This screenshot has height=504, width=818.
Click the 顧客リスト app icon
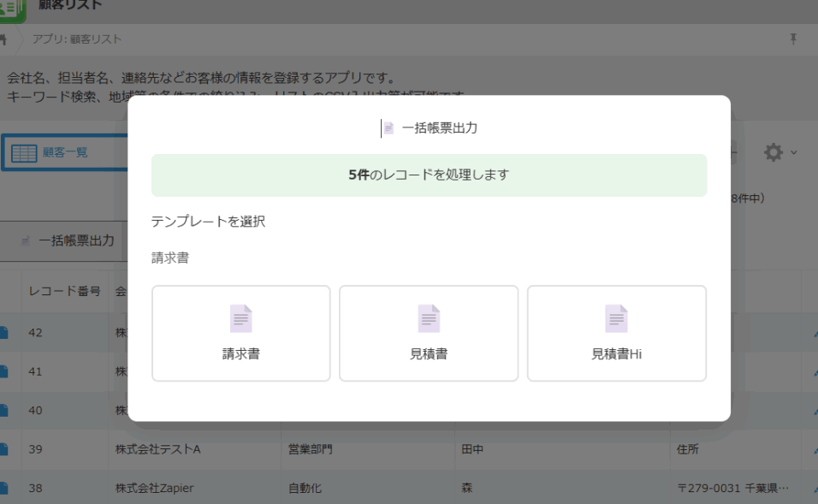(x=13, y=9)
